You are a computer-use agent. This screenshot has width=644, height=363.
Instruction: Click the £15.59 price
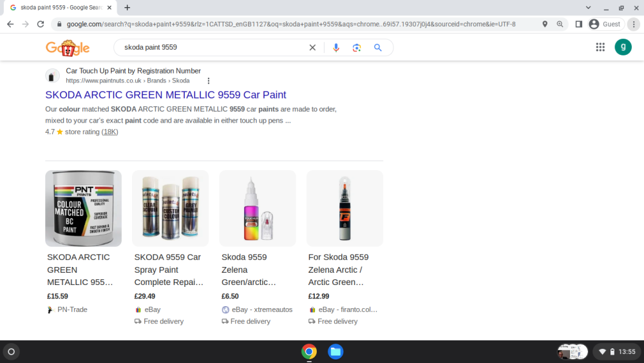point(57,296)
